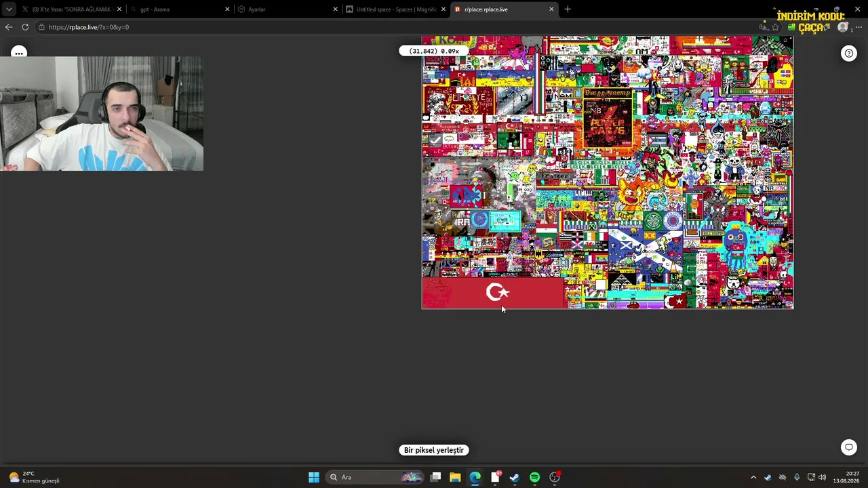Click the address bar with rplace.live URL
Screen dimensions: 868x488
click(x=393, y=27)
